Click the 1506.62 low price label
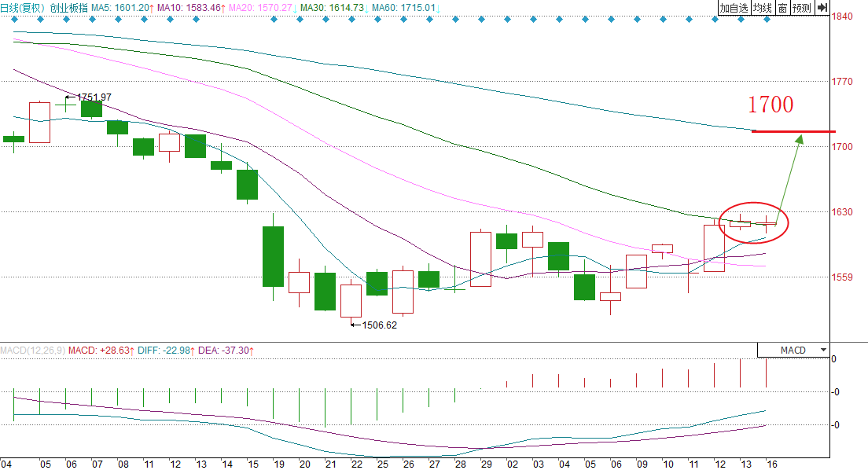 coord(379,325)
